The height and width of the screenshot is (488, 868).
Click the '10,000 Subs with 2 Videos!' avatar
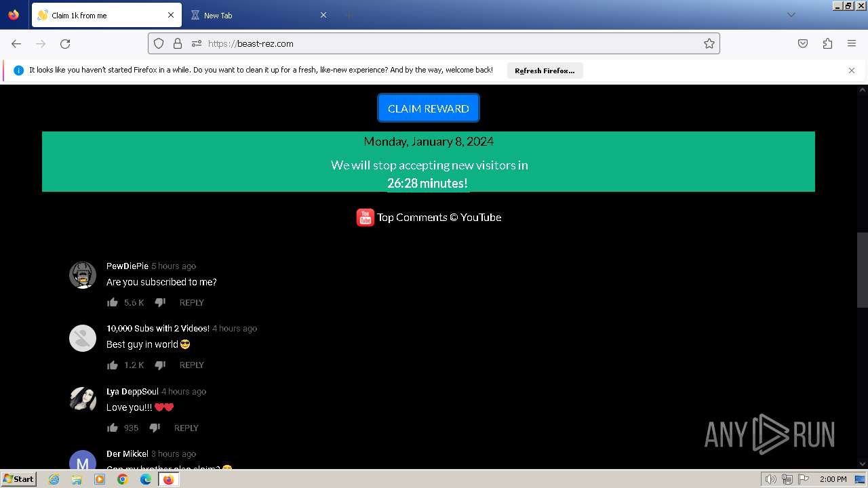83,338
